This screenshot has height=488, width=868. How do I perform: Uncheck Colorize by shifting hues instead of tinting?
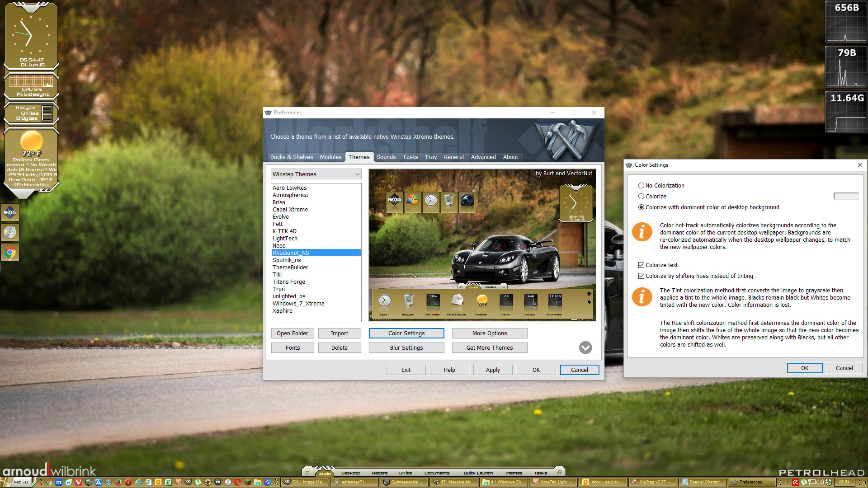point(641,276)
